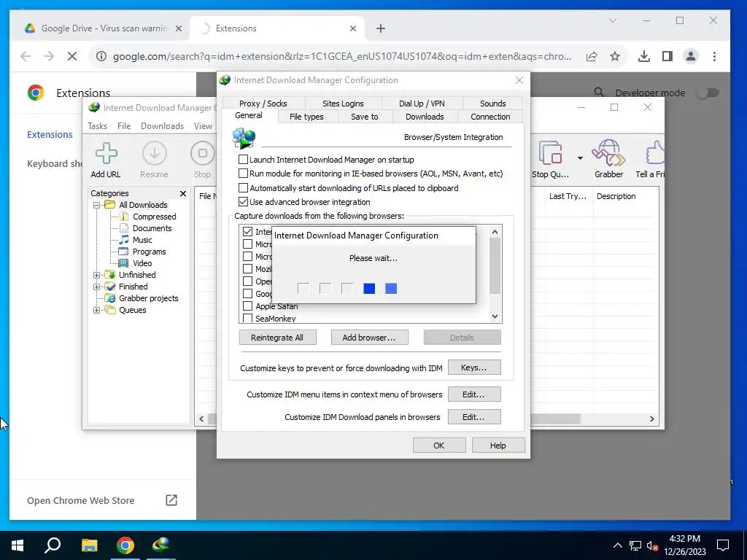747x560 pixels.
Task: Open Chrome Web Store link
Action: coord(102,500)
